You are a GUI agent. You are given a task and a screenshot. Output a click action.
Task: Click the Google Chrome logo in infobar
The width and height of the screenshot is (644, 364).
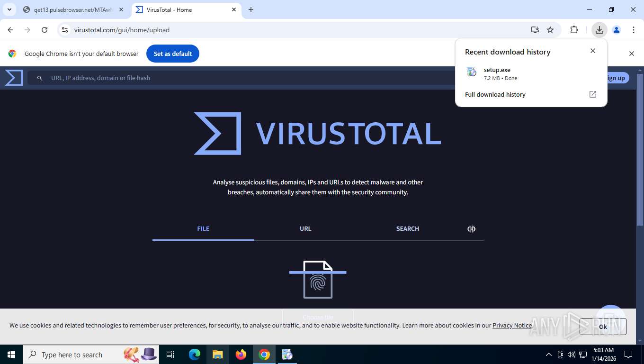coord(12,54)
